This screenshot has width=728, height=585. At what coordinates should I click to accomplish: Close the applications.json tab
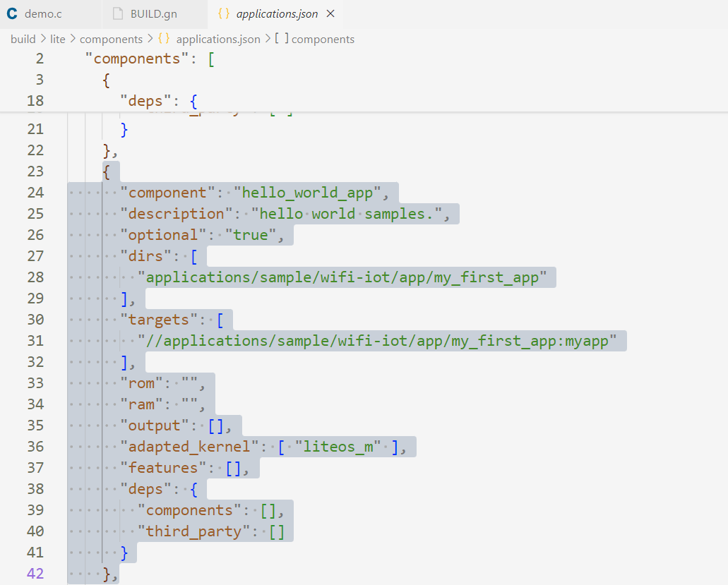pyautogui.click(x=331, y=14)
